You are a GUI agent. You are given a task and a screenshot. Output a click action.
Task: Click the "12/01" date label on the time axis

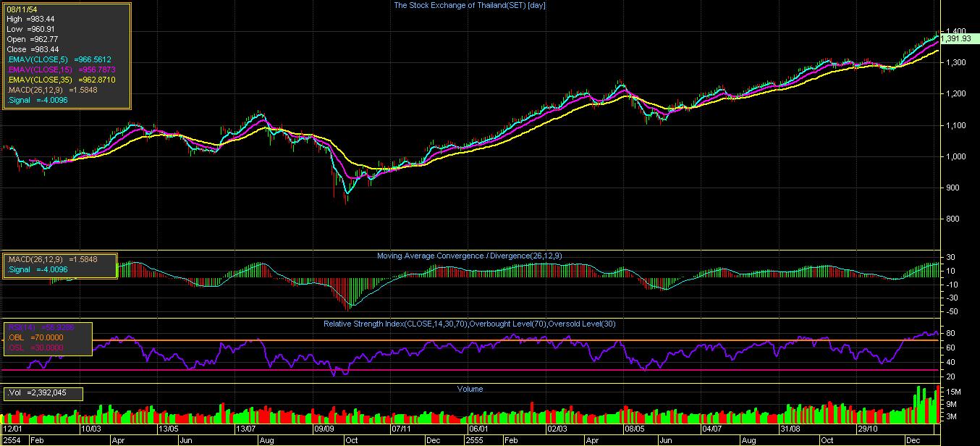tap(12, 429)
